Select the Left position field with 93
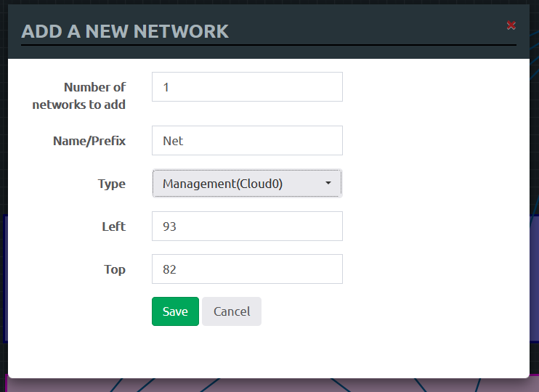The width and height of the screenshot is (539, 392). 247,226
